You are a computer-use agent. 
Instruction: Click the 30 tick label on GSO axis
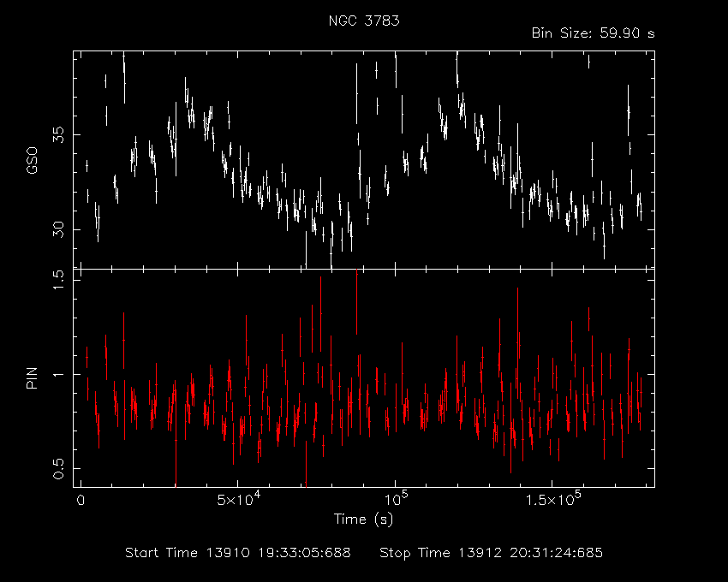pos(58,229)
